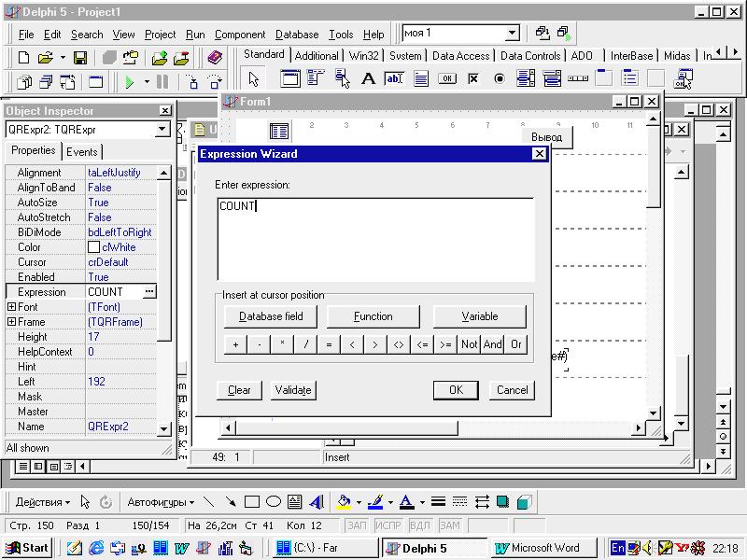Select the Edit component ab icon

click(394, 78)
